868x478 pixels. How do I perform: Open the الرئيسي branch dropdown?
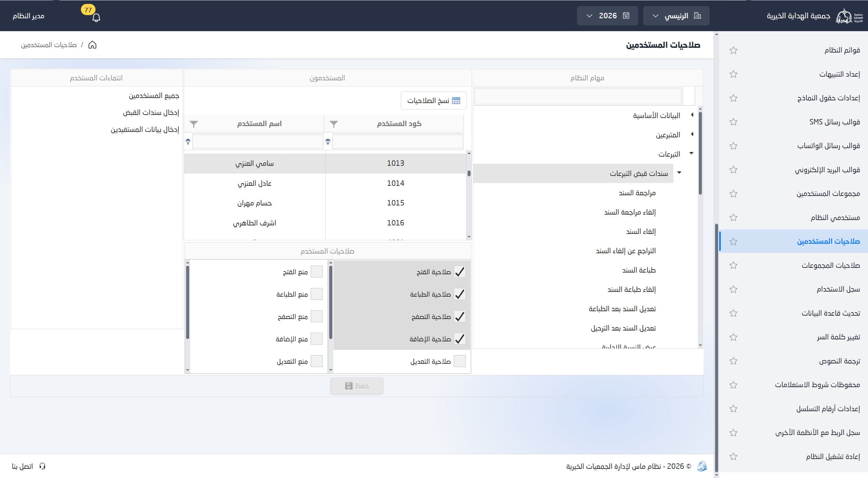pyautogui.click(x=676, y=16)
